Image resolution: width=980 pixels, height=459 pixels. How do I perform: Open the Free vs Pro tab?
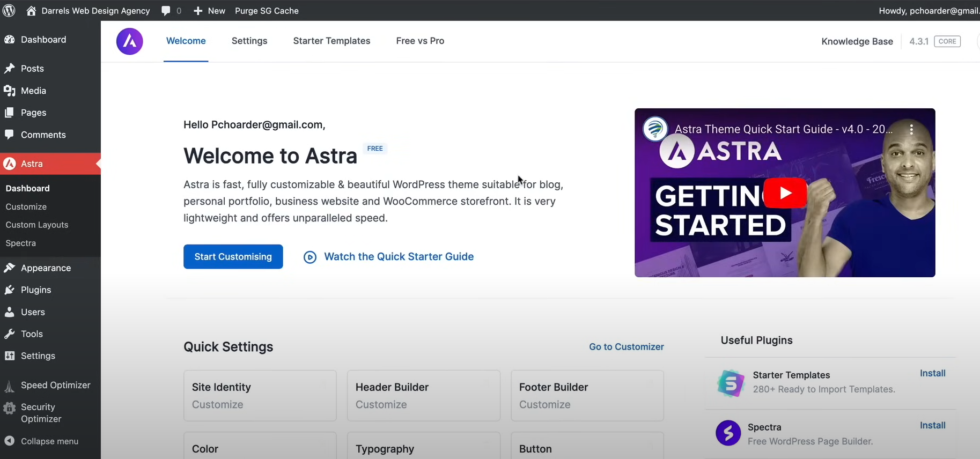click(x=420, y=41)
